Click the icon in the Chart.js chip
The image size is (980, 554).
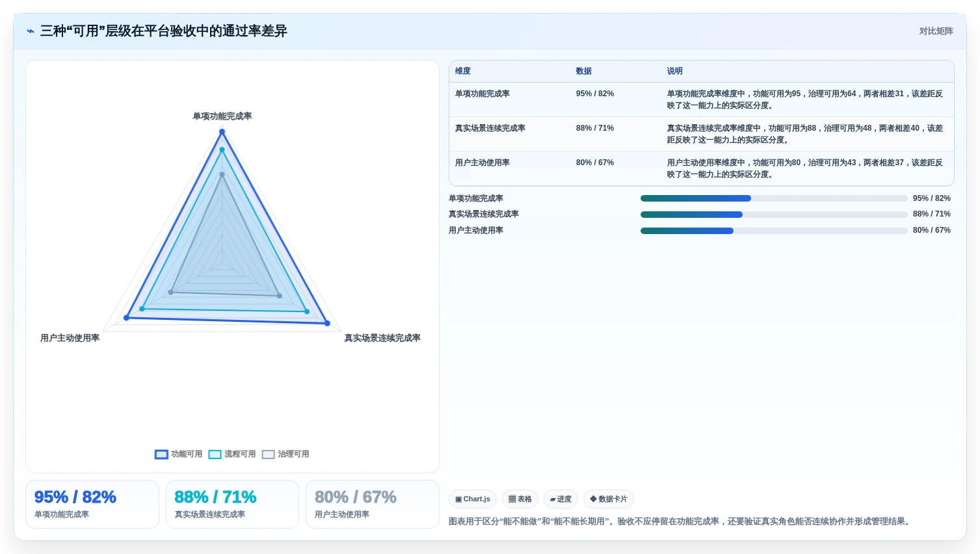coord(458,499)
